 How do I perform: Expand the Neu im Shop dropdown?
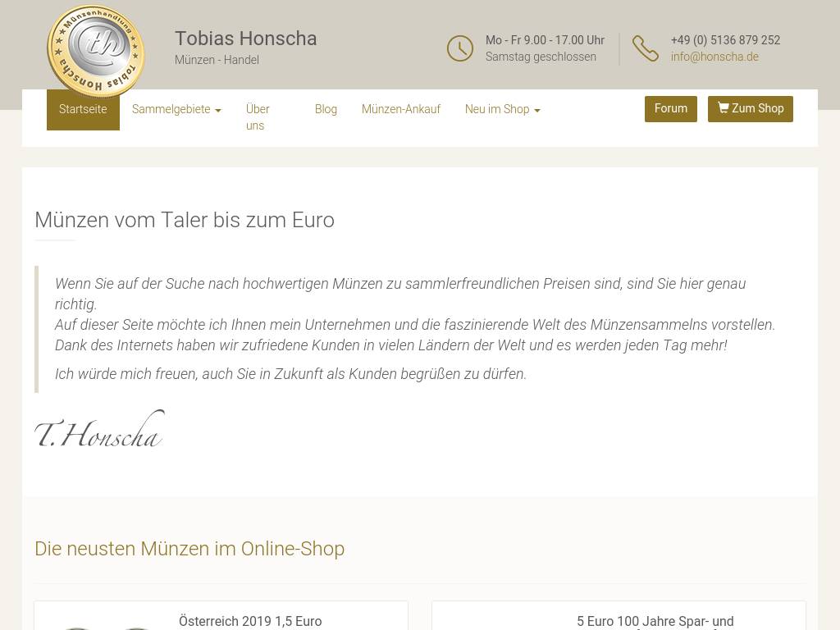coord(502,109)
